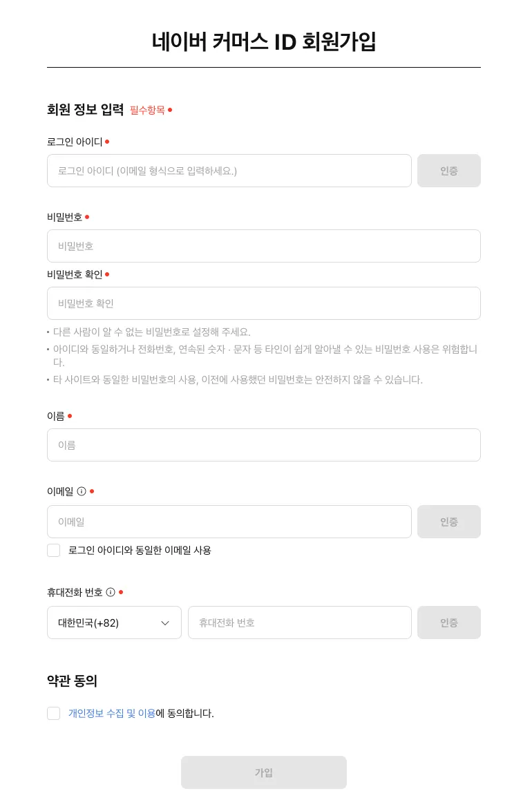Open the 대한민국(+82) country dropdown

pyautogui.click(x=114, y=623)
